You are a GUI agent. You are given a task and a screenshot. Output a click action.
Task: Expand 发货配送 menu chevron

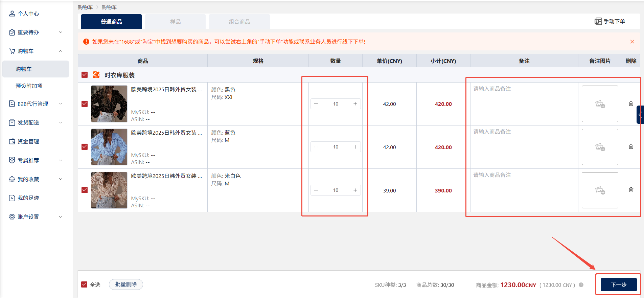[x=61, y=122]
